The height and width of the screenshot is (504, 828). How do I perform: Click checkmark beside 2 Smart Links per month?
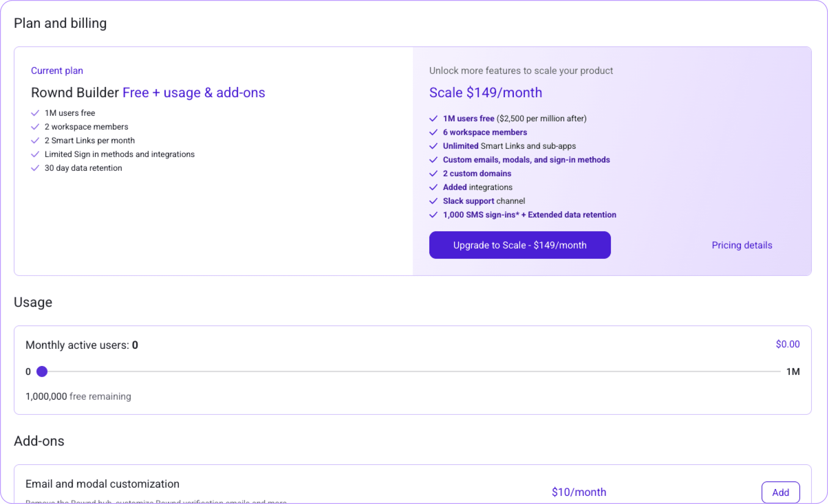[x=35, y=141]
